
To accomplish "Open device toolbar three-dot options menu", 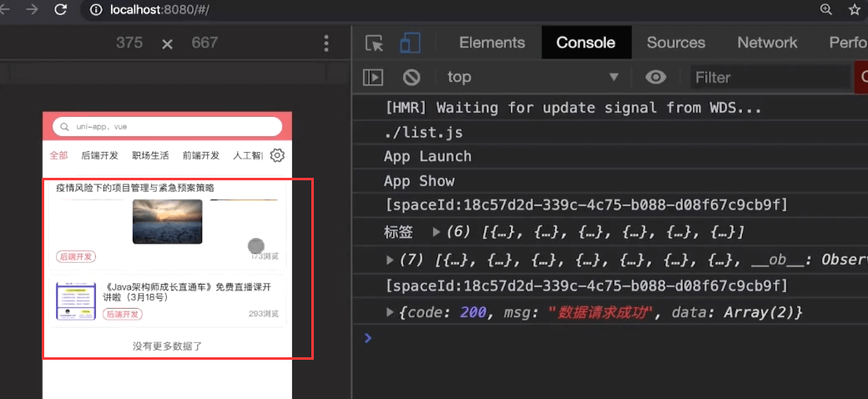I will [x=326, y=43].
